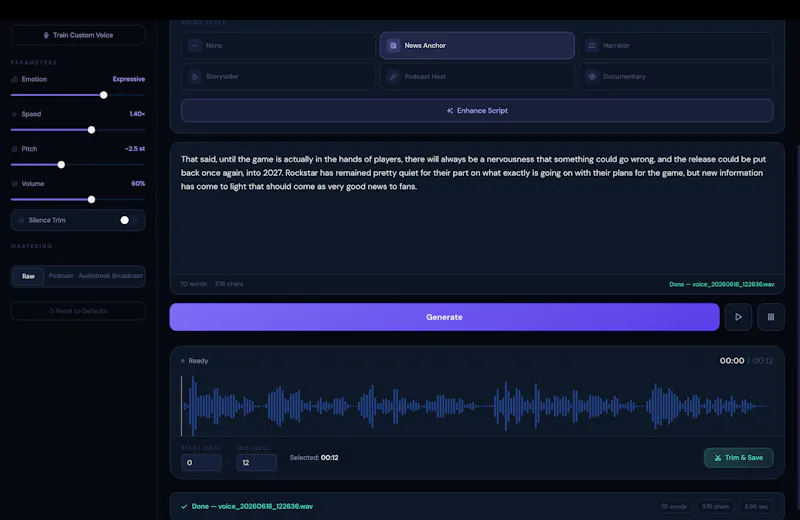Select the Documentary voice style

pos(676,77)
